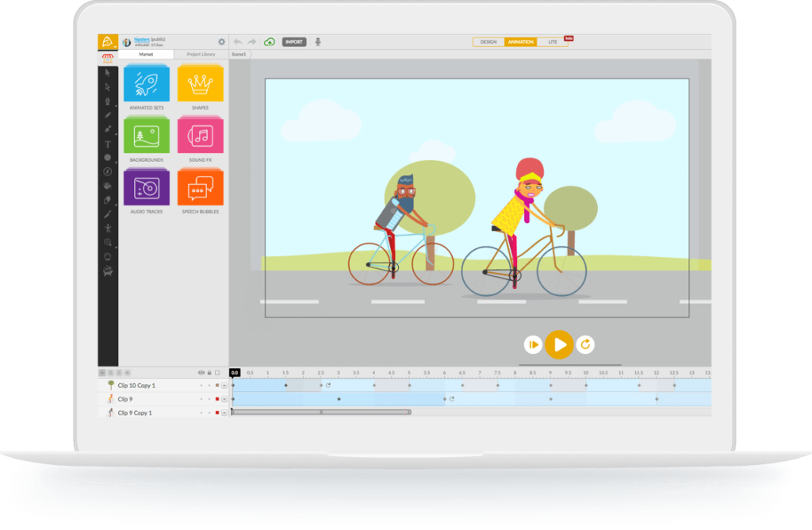Open the dropdown next to Clip 9 Copy 1
The width and height of the screenshot is (812, 530).
(x=224, y=412)
